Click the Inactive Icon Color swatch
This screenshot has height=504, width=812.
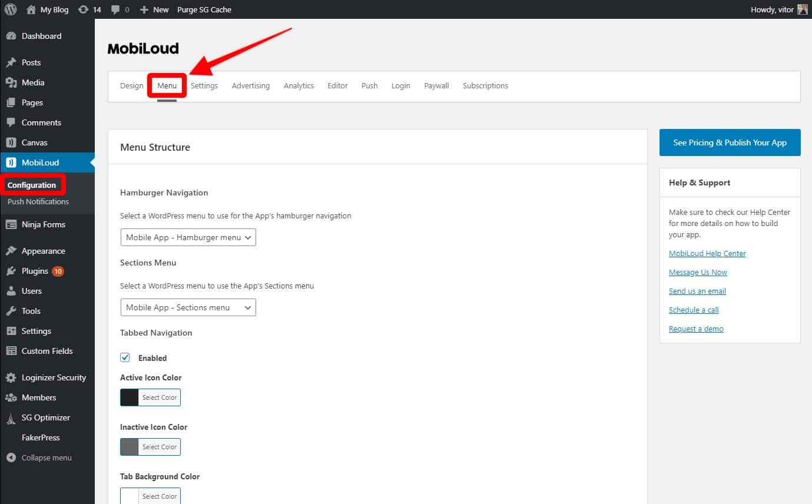tap(130, 447)
